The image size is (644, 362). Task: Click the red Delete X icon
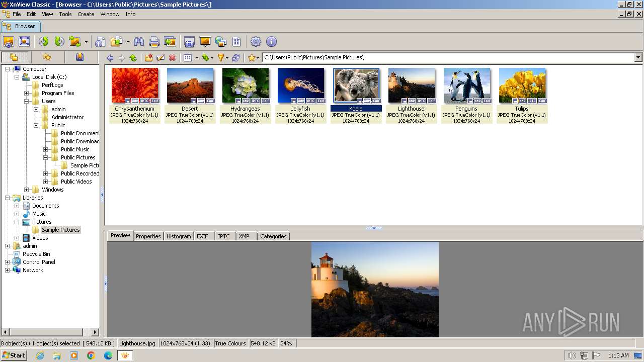coord(173,58)
